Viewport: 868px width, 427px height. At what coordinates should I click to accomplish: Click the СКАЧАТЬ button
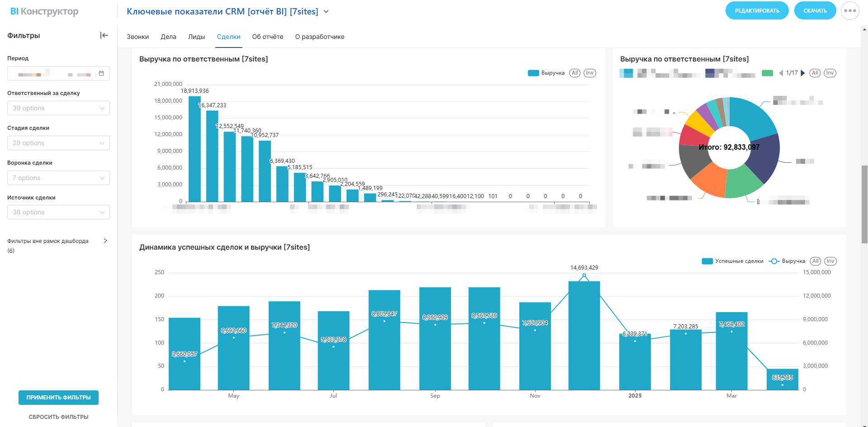tap(815, 11)
